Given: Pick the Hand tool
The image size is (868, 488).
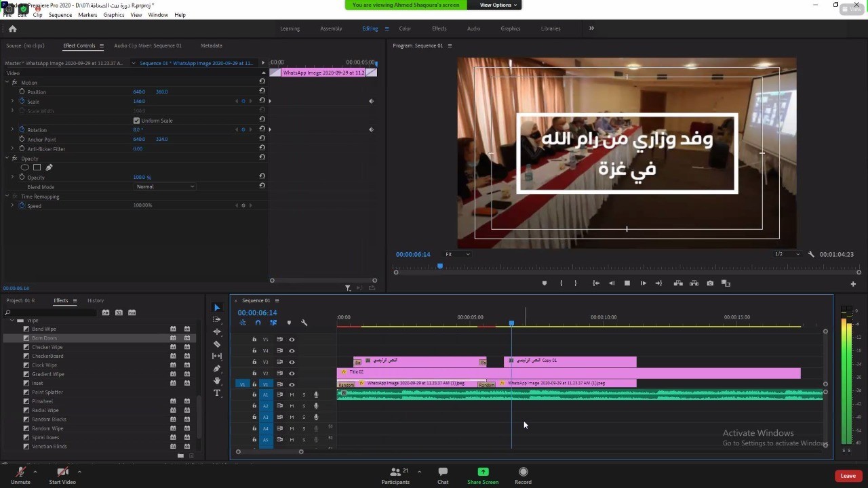Looking at the screenshot, I should tap(217, 381).
